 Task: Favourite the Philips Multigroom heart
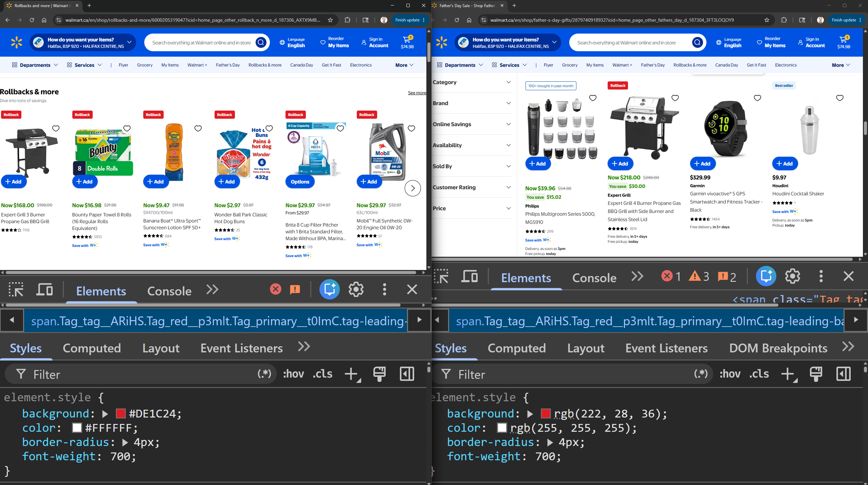click(593, 98)
